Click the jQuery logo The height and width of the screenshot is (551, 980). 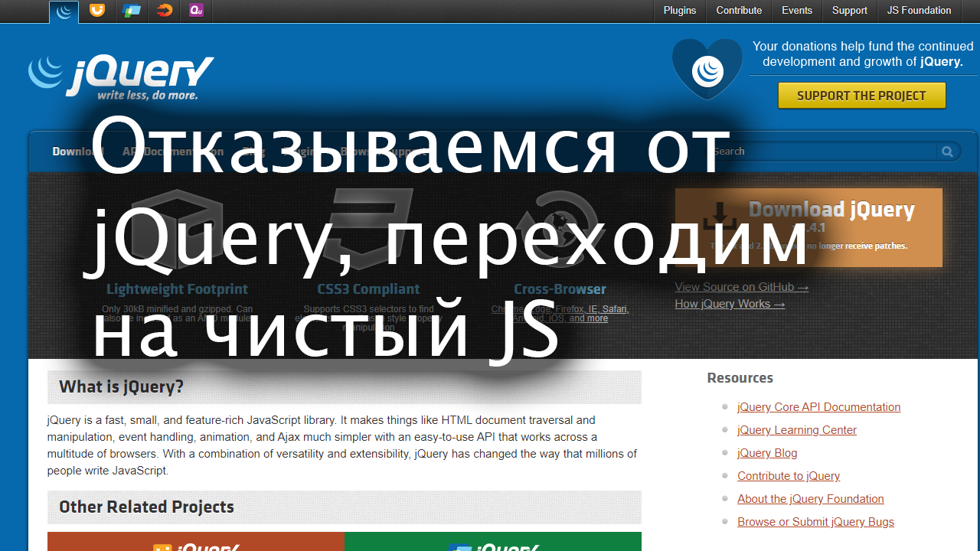coord(121,77)
